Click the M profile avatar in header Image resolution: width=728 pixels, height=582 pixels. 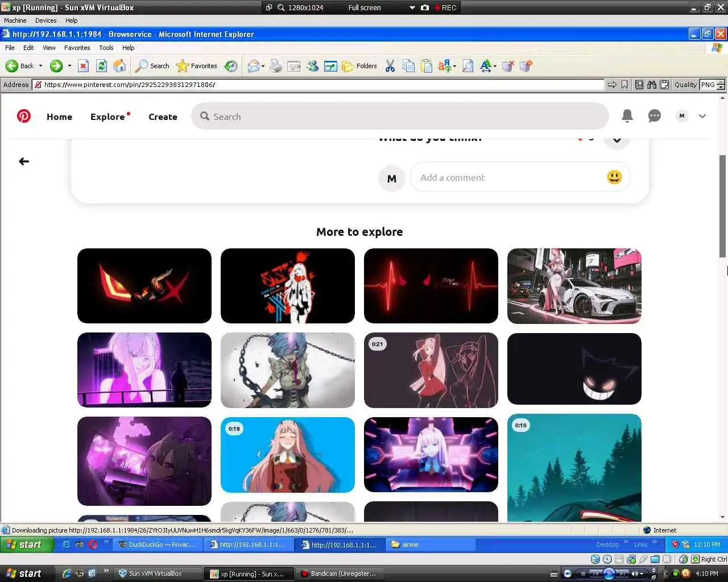tap(682, 116)
